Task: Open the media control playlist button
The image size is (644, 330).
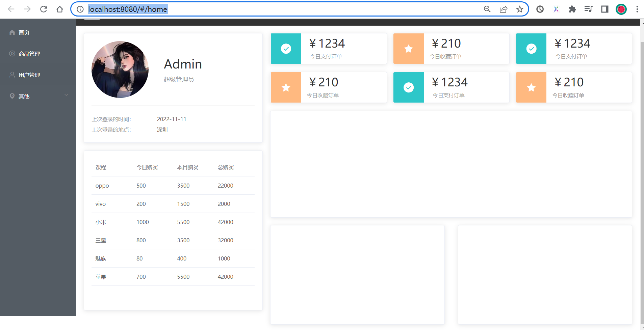Action: [x=589, y=9]
